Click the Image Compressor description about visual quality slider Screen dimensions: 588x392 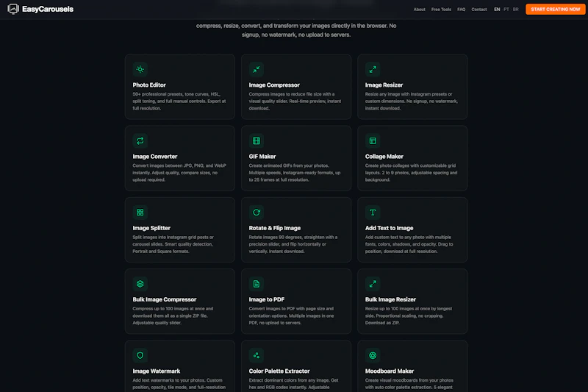[x=295, y=101]
